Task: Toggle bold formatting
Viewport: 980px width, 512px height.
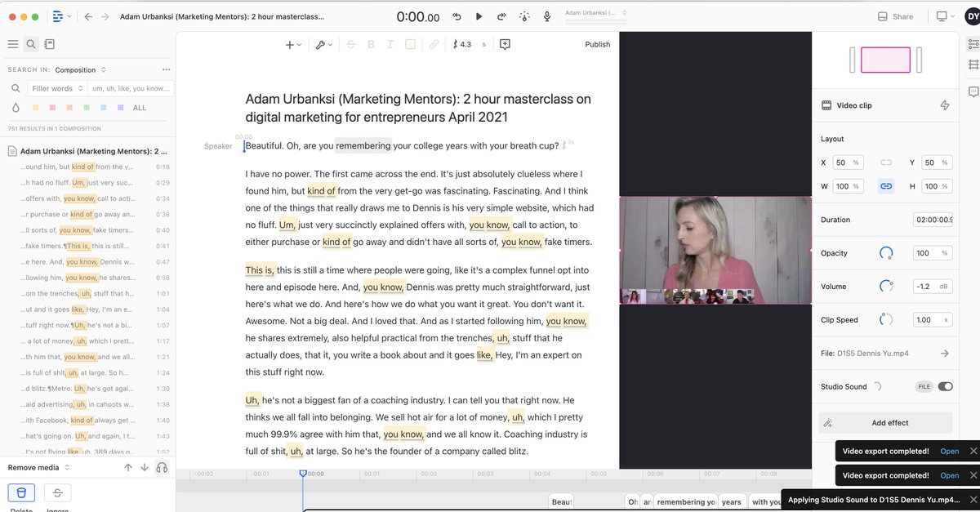Action: (x=371, y=44)
